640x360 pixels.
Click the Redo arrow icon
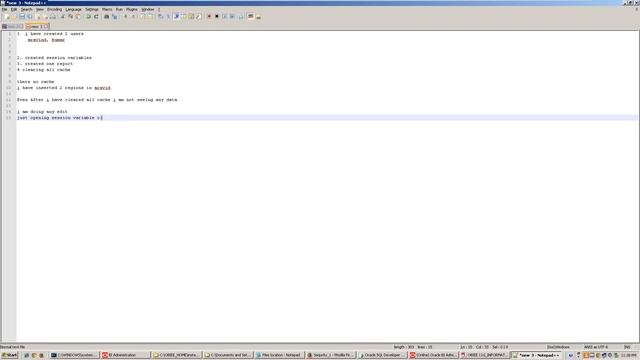[96, 16]
